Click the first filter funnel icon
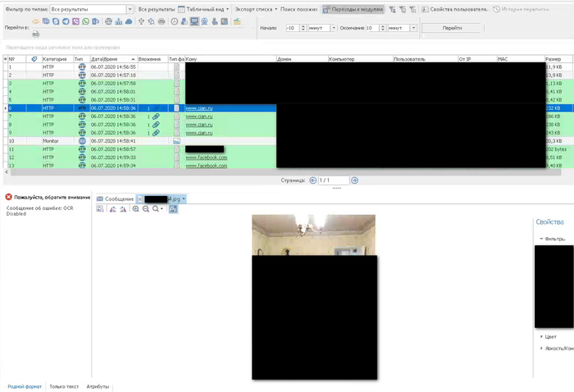574x392 pixels. pos(392,10)
